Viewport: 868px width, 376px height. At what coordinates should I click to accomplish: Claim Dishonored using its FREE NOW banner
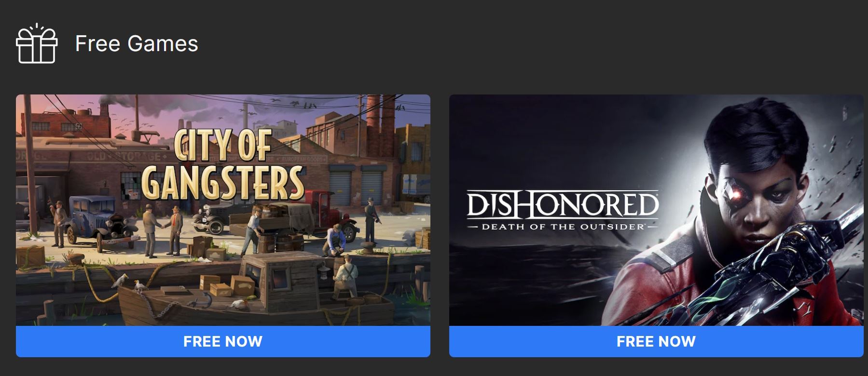point(656,341)
